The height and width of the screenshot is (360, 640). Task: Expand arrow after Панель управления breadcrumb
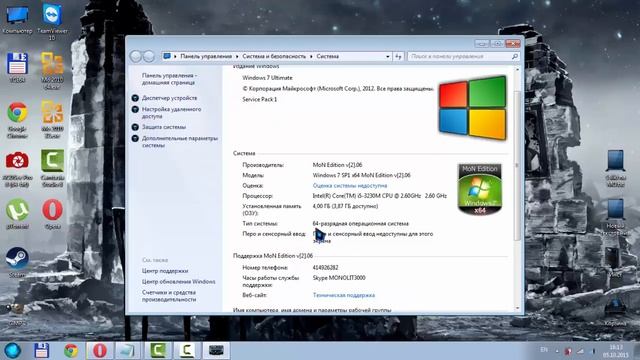(x=237, y=56)
